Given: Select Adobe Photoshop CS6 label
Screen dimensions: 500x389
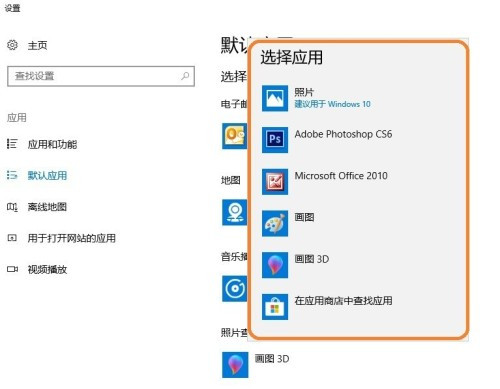Looking at the screenshot, I should point(343,134).
